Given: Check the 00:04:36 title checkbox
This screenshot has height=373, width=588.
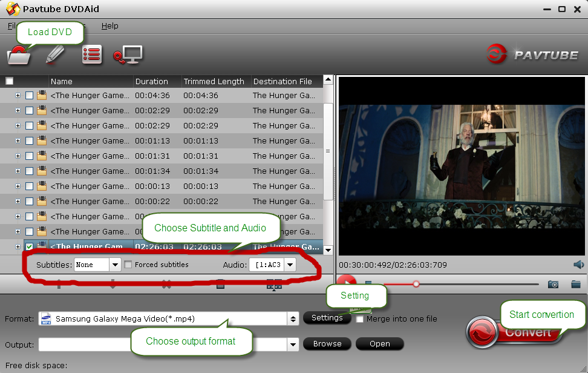Looking at the screenshot, I should tap(29, 95).
